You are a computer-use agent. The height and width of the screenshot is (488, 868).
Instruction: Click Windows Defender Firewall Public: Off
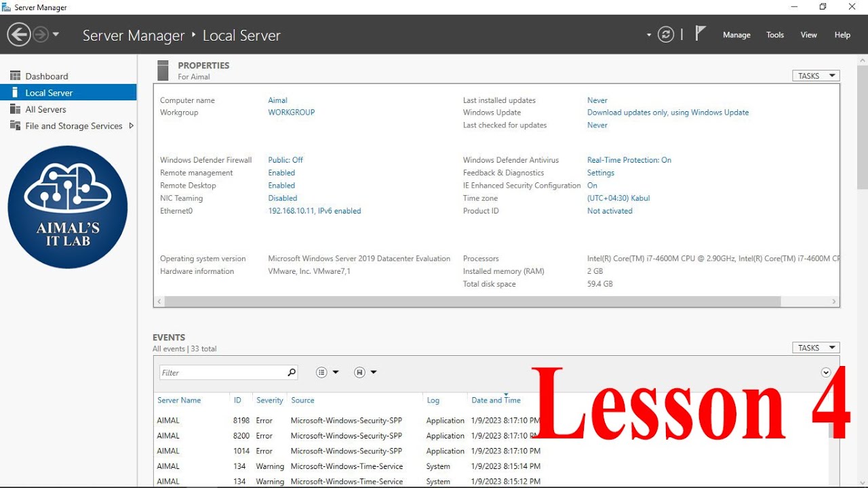pyautogui.click(x=285, y=160)
